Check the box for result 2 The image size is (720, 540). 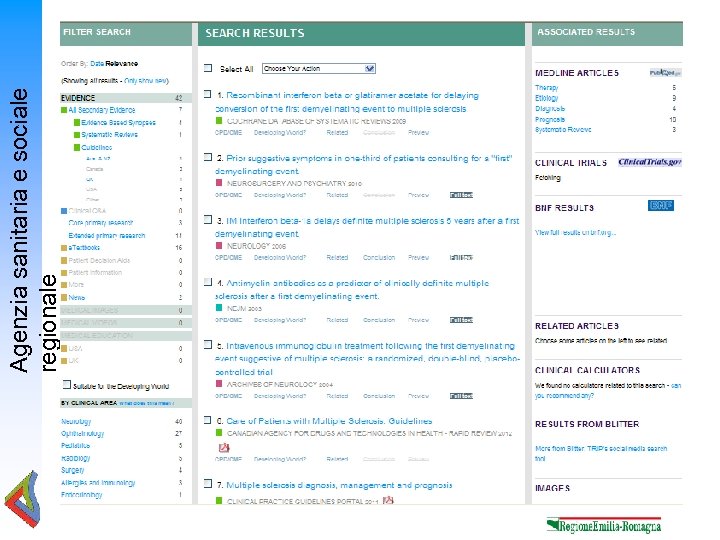[208, 158]
